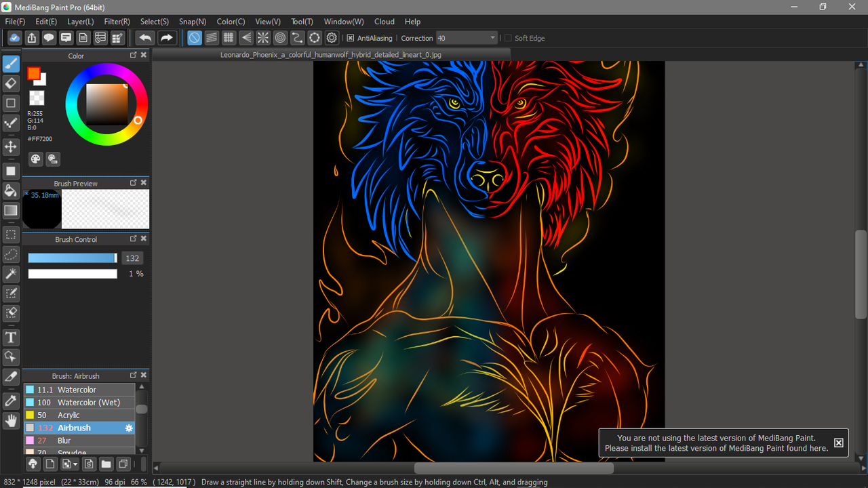Click the brush opacity slider
Screen dimensions: 868x488
point(73,274)
